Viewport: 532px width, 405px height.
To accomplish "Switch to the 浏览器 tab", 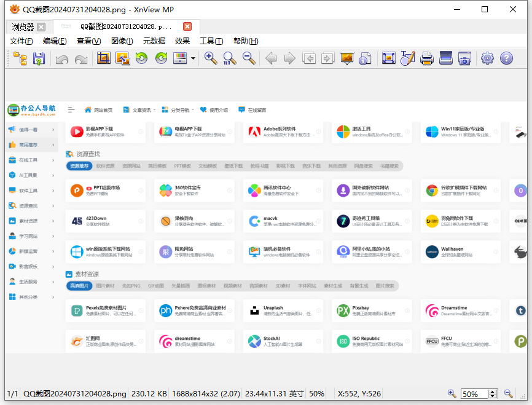I will click(23, 26).
